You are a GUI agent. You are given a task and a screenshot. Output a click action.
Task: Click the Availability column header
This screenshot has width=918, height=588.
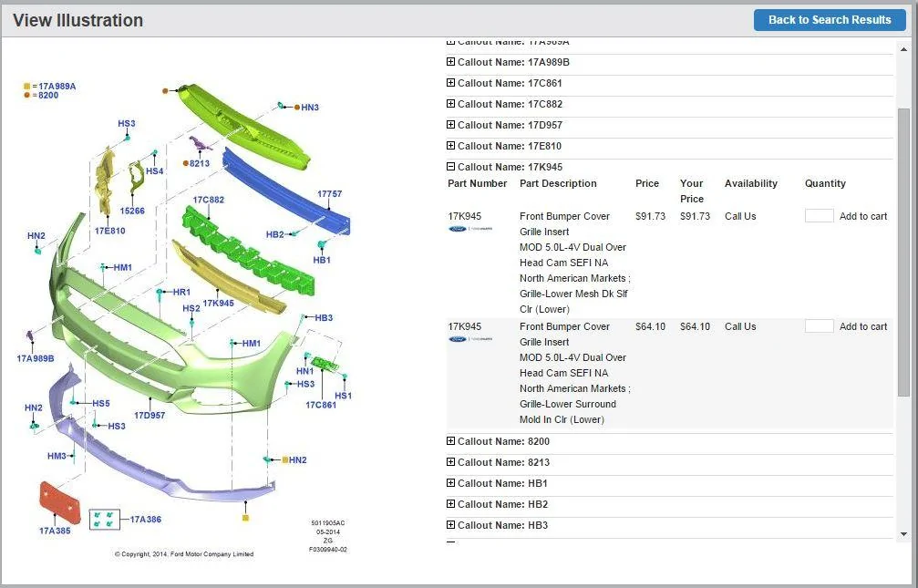(x=750, y=183)
